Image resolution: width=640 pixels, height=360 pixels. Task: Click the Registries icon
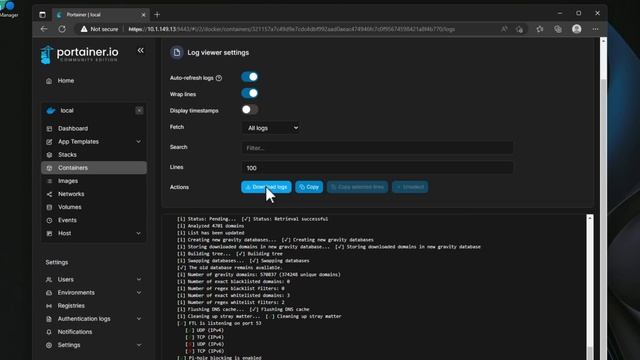(49, 306)
